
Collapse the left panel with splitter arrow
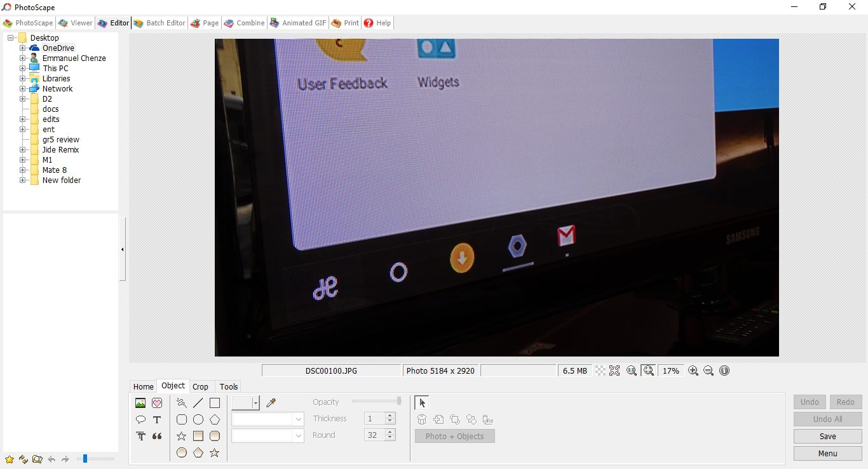[122, 250]
